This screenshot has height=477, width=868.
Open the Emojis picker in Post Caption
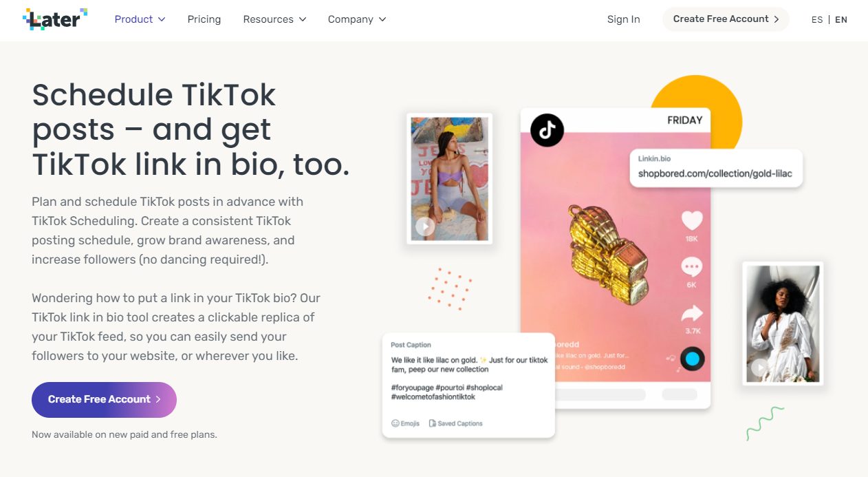pyautogui.click(x=405, y=423)
